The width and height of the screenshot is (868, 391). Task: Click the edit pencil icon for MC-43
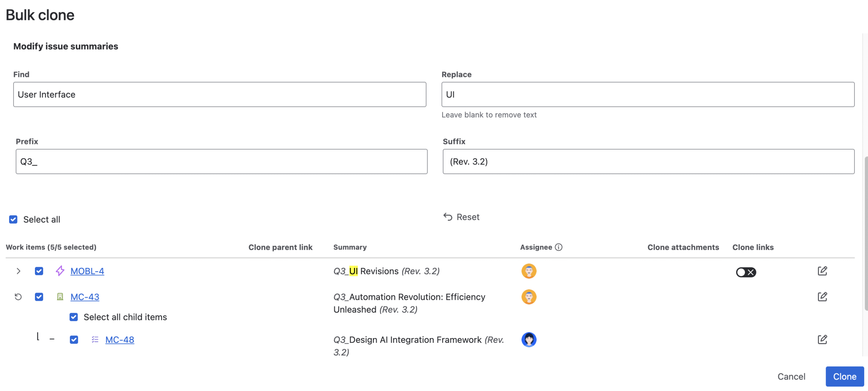(822, 297)
